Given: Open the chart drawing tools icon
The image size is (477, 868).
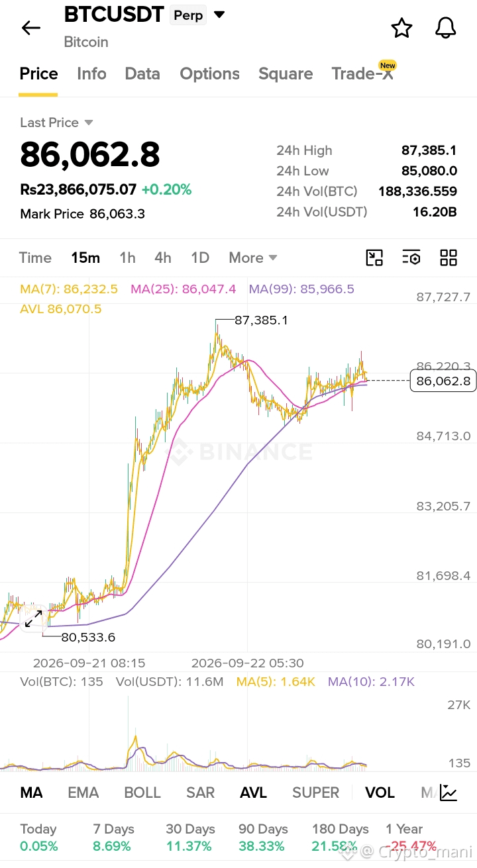Looking at the screenshot, I should (x=375, y=258).
